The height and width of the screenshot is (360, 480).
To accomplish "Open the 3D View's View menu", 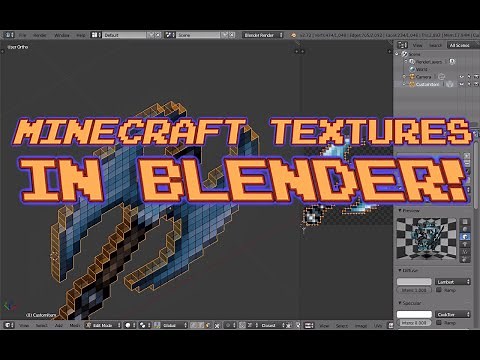I will [24, 325].
